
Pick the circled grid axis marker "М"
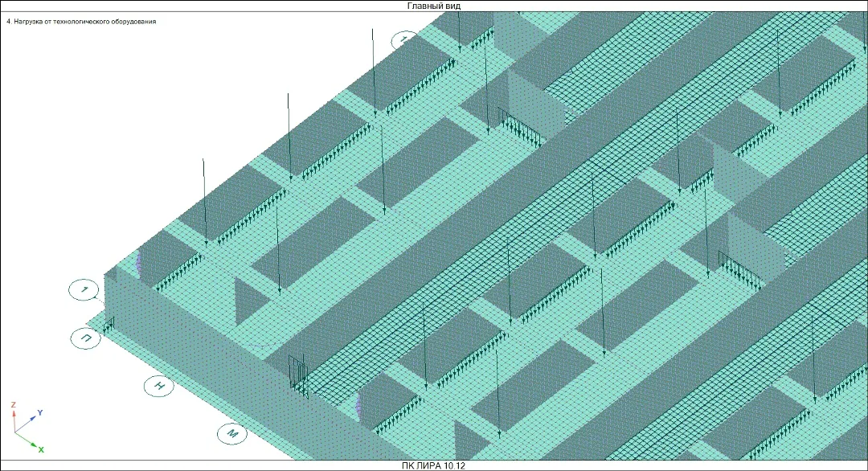[x=232, y=433]
